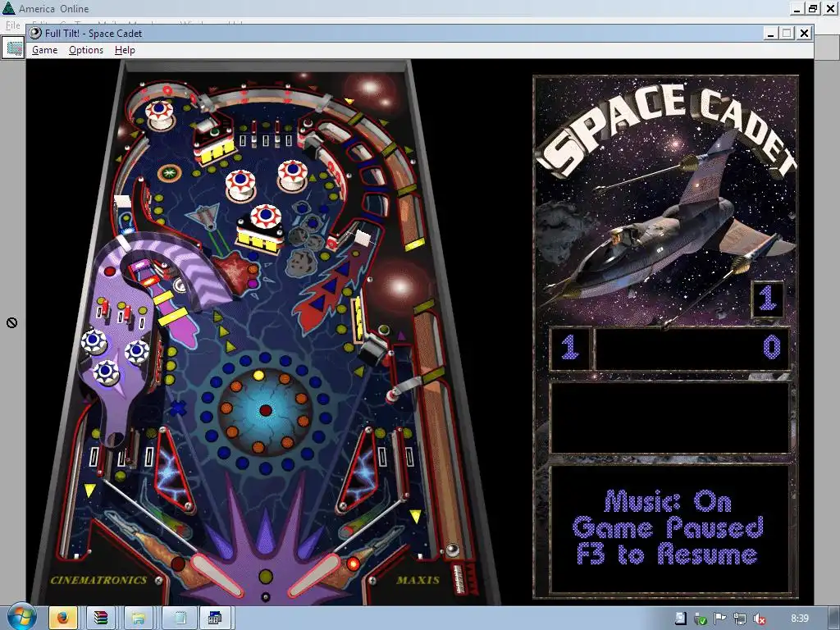Viewport: 840px width, 630px height.
Task: Click the Full Tilt! pinball title bar icon
Action: [35, 33]
